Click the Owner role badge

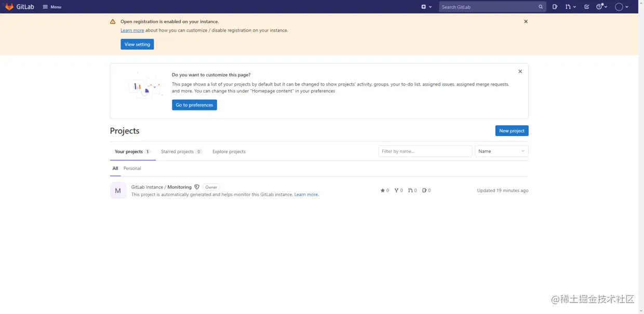[211, 187]
